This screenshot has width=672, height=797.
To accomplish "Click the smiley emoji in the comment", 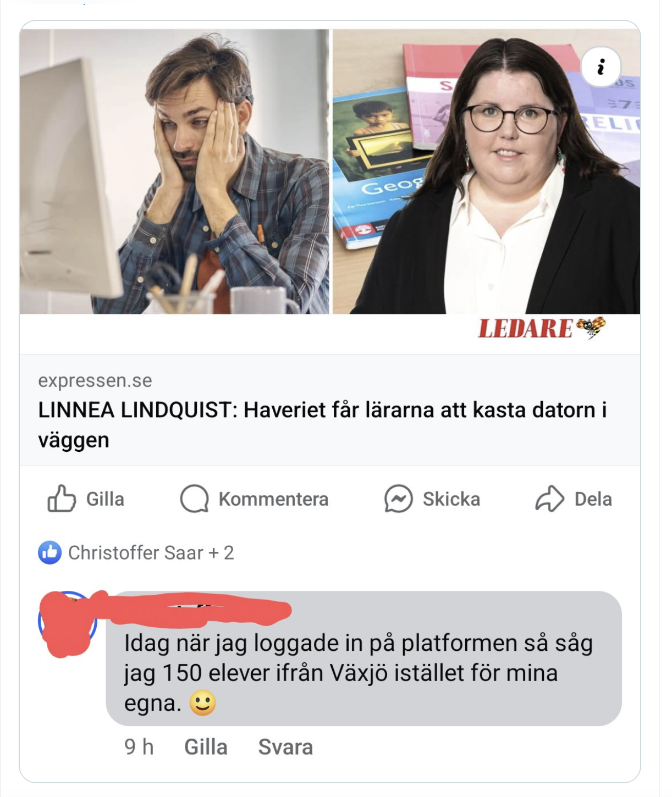I will point(203,702).
